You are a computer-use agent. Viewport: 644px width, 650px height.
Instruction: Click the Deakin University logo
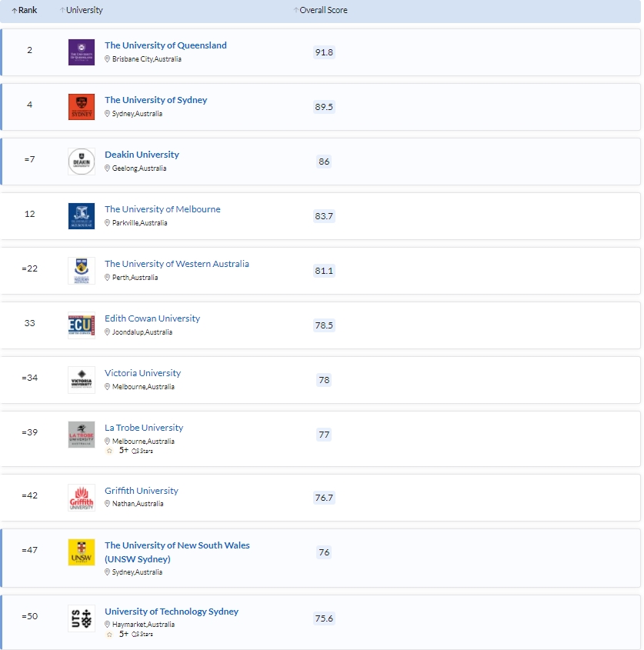(x=82, y=162)
